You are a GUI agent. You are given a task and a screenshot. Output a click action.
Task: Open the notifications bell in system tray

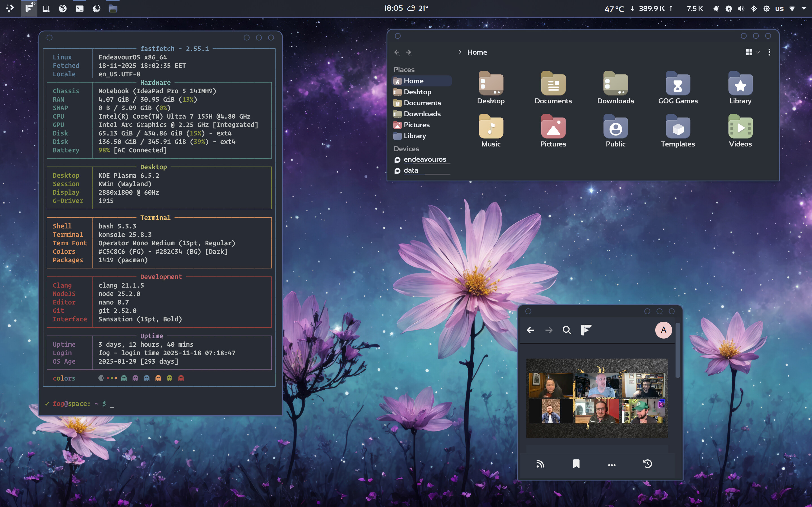pyautogui.click(x=716, y=9)
